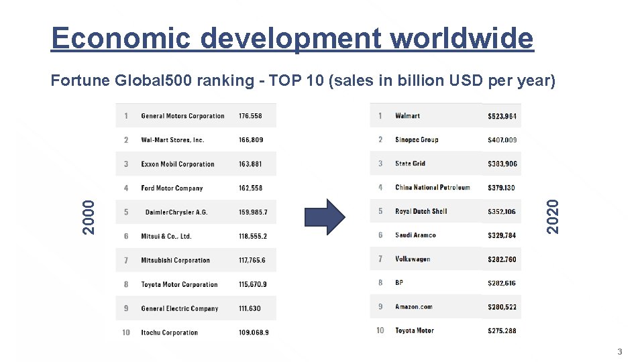Image resolution: width=644 pixels, height=362 pixels.
Task: Click the value $282,616
Action: click(x=502, y=283)
